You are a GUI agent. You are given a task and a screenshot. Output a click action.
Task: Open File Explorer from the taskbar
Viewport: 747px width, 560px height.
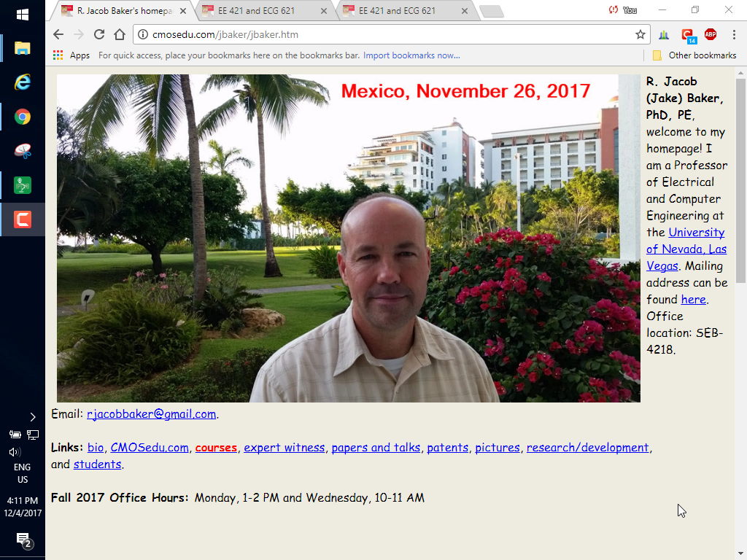23,48
